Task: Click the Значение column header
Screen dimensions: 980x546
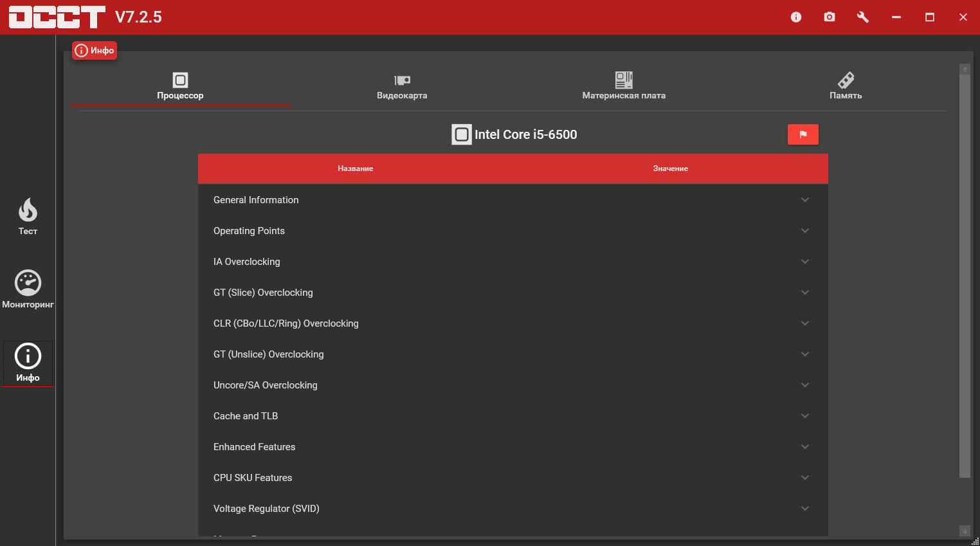Action: (x=671, y=168)
